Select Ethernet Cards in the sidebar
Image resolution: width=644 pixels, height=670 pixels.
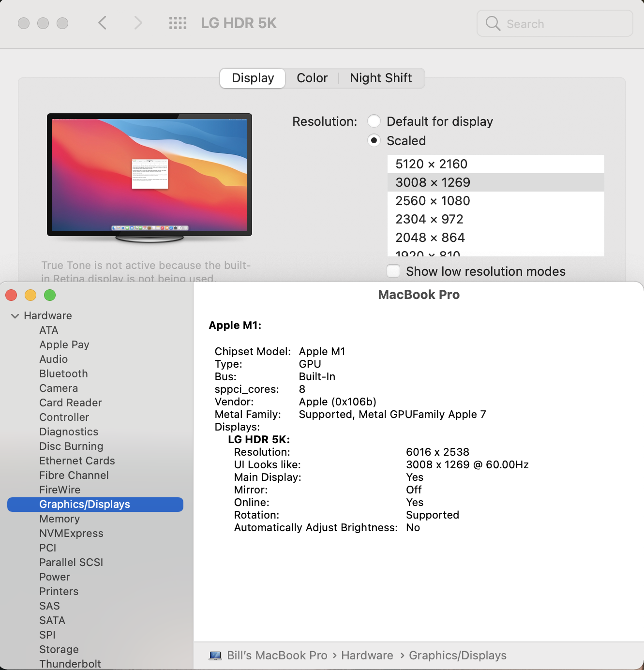click(x=77, y=461)
